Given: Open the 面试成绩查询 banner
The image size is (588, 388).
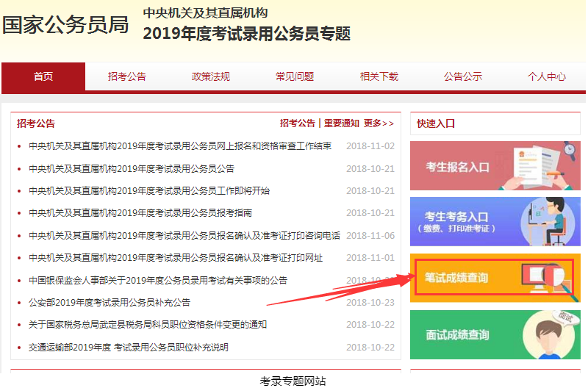Looking at the screenshot, I should 495,334.
